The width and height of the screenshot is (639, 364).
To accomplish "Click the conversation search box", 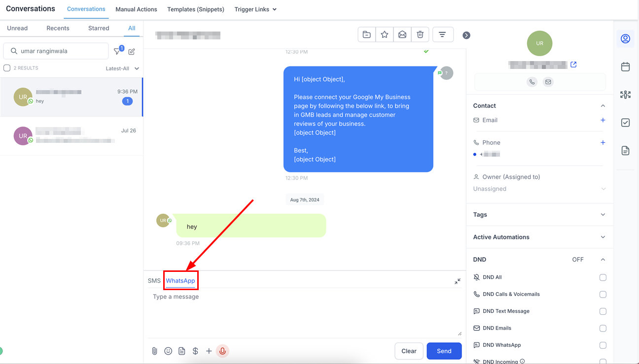I will tap(56, 51).
